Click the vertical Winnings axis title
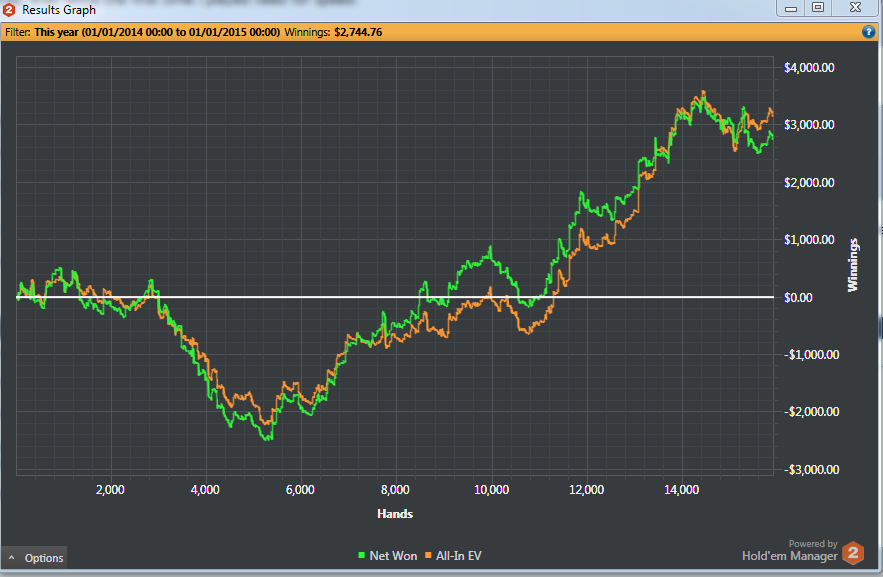883x577 pixels. point(853,265)
